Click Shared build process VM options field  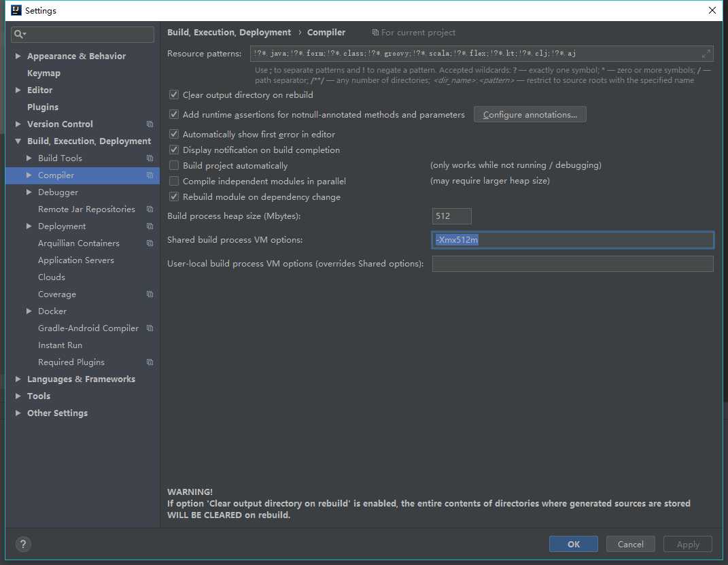[x=572, y=240]
